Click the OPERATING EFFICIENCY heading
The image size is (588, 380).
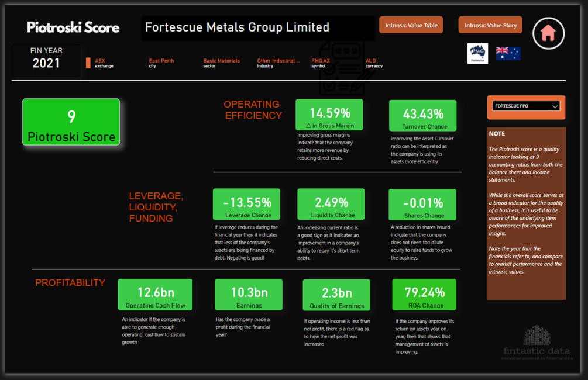(253, 109)
